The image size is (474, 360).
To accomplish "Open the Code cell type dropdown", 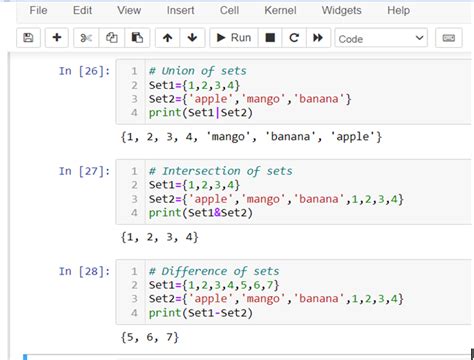I will pos(381,38).
